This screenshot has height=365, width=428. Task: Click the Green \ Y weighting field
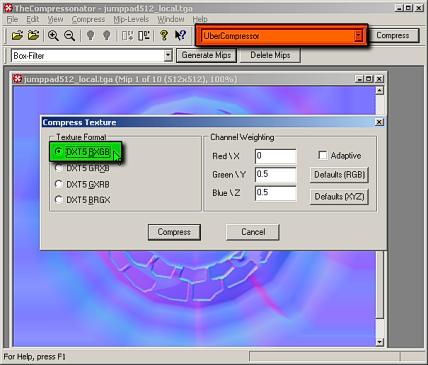[276, 174]
